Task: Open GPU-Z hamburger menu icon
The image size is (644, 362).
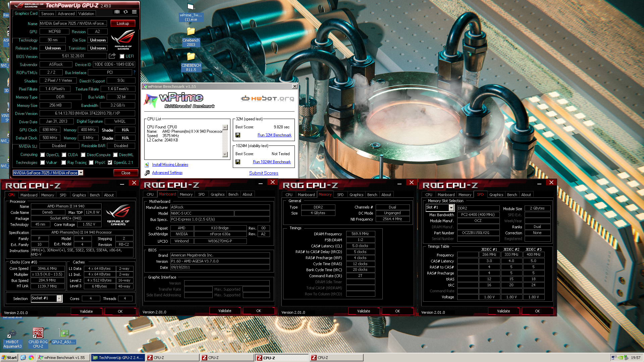Action: [x=134, y=12]
